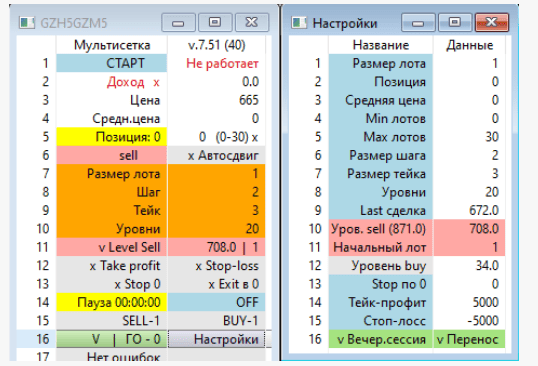Toggle v Вечер.сессия option

click(x=381, y=339)
